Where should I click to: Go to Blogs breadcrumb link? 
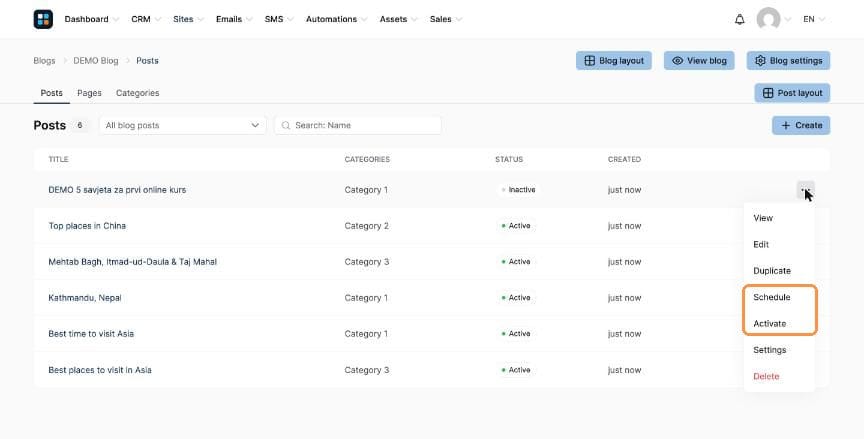click(x=44, y=61)
